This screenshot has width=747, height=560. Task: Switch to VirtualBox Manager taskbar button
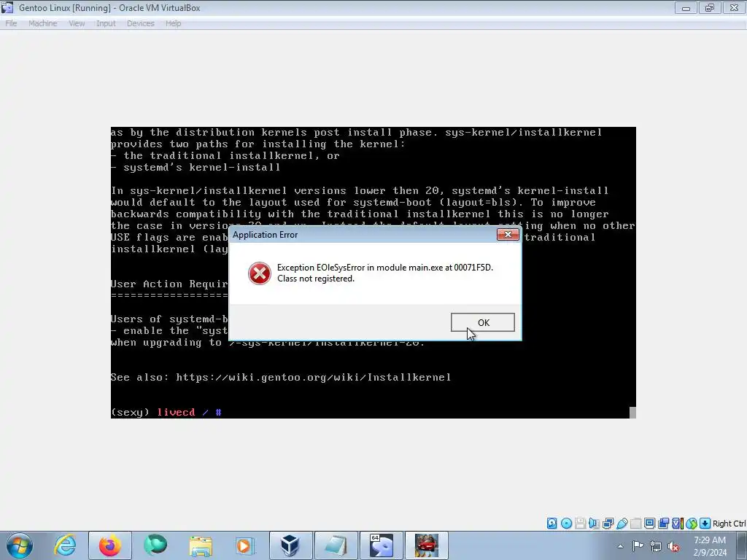(290, 545)
